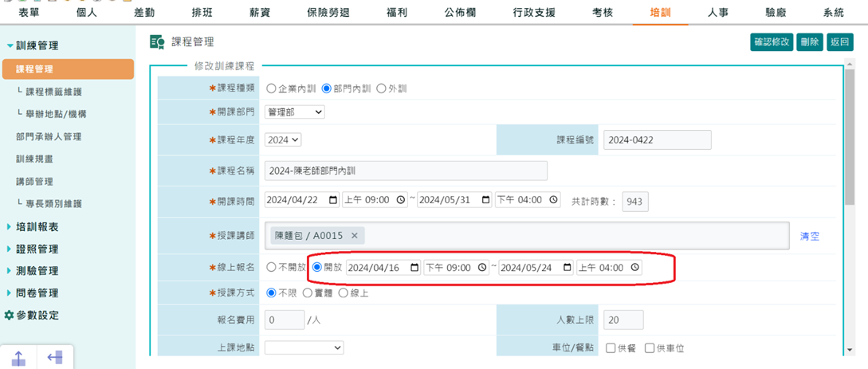Open 課程標籤維護 in sidebar

point(53,92)
